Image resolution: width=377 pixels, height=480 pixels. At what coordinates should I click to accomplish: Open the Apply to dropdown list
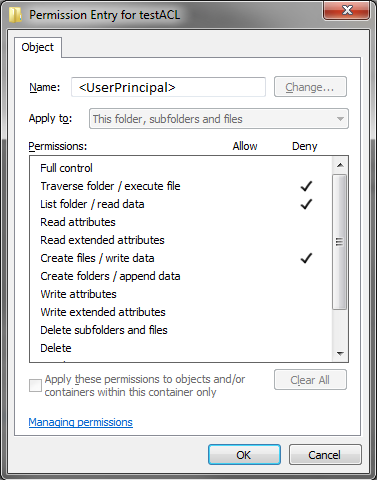click(219, 119)
